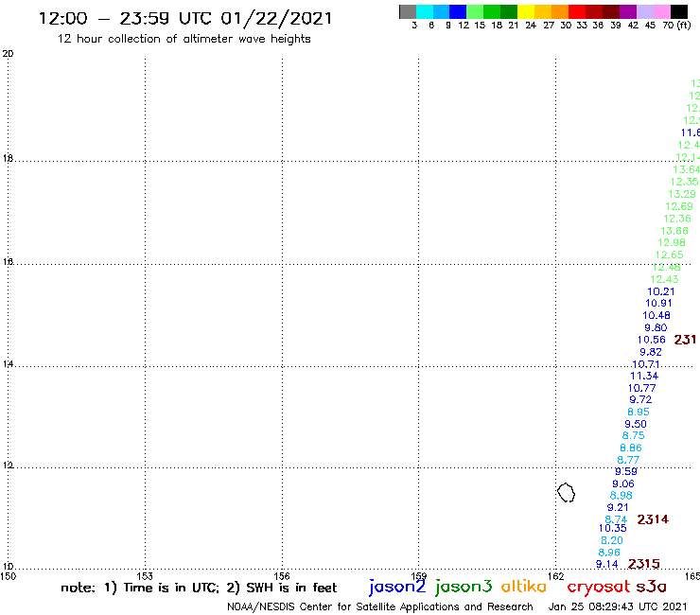This screenshot has height=615, width=700.
Task: Click the timestamp "Jan 25 08:29:43 UTC 2021"
Action: (618, 606)
